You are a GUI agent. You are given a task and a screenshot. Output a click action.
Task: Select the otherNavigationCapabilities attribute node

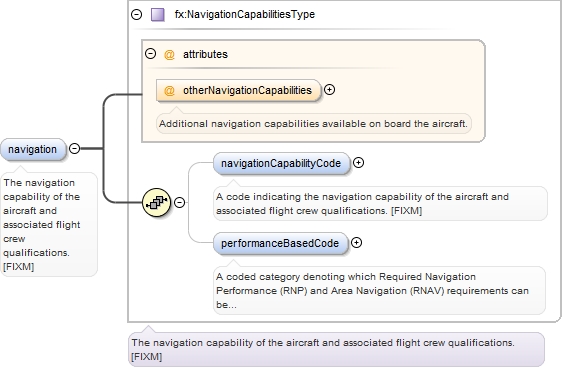point(238,90)
